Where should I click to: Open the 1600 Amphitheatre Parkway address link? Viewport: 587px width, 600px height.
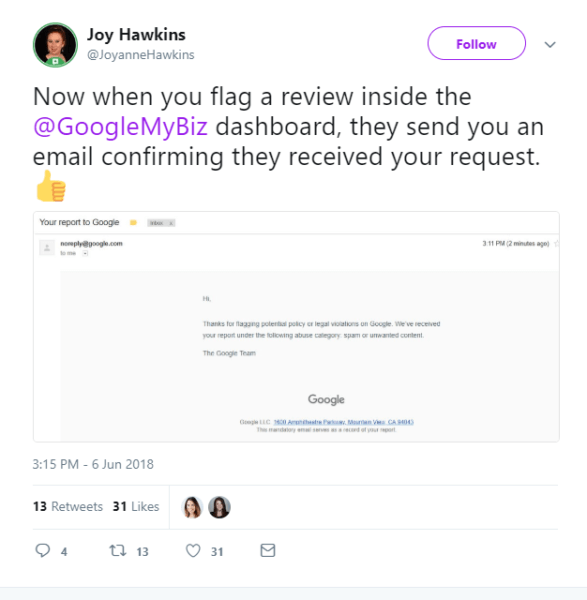click(344, 422)
